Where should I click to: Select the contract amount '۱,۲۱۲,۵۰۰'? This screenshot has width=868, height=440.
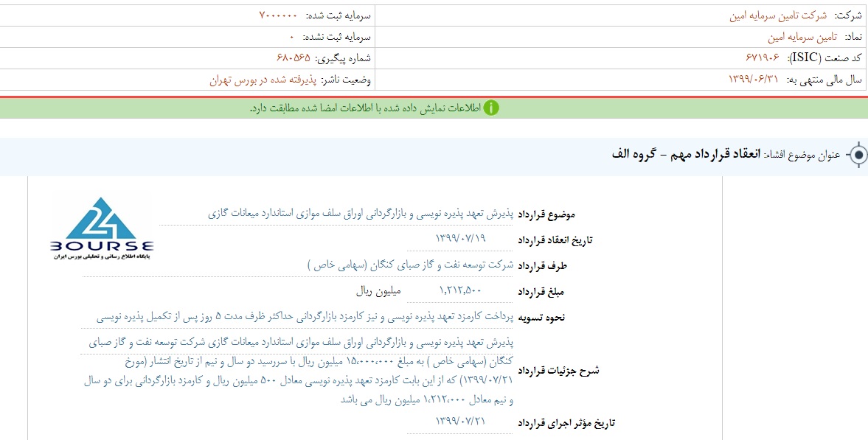[461, 290]
